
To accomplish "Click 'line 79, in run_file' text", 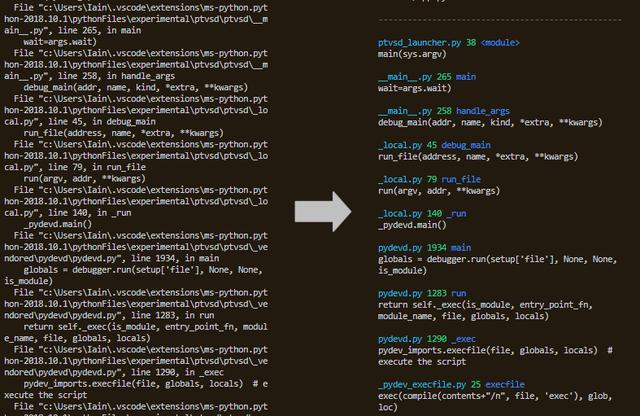I will click(97, 167).
